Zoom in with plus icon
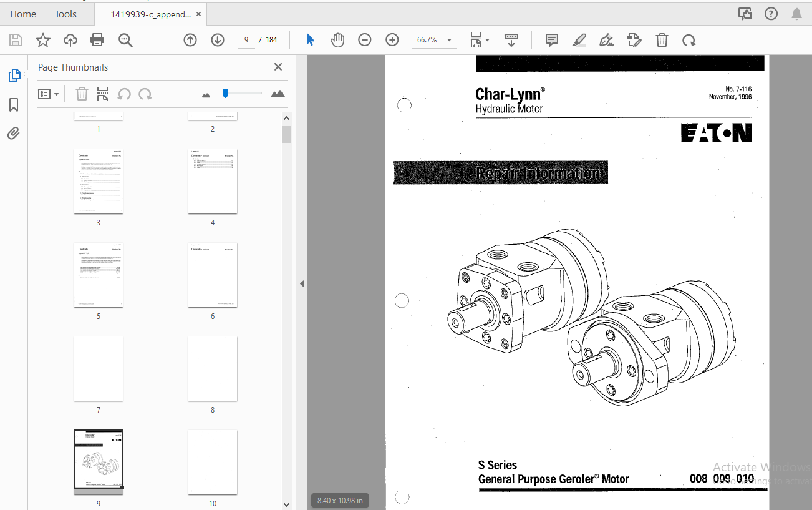The width and height of the screenshot is (812, 510). coord(392,40)
